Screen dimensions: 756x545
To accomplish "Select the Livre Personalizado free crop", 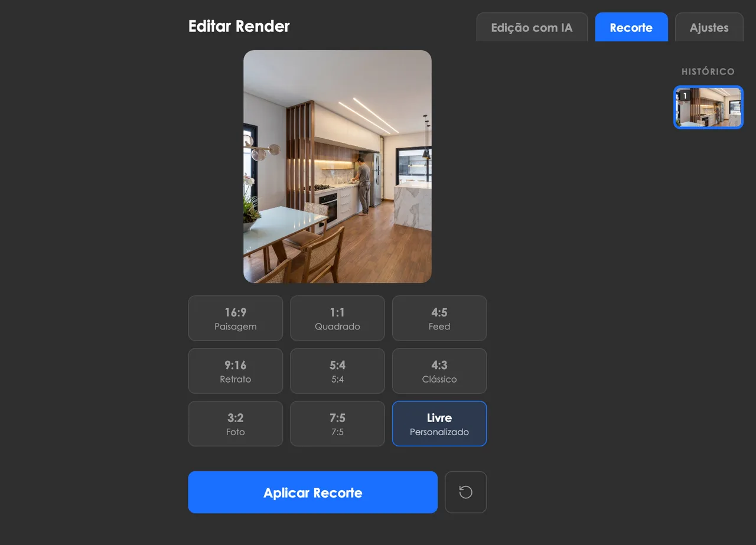I will click(439, 423).
